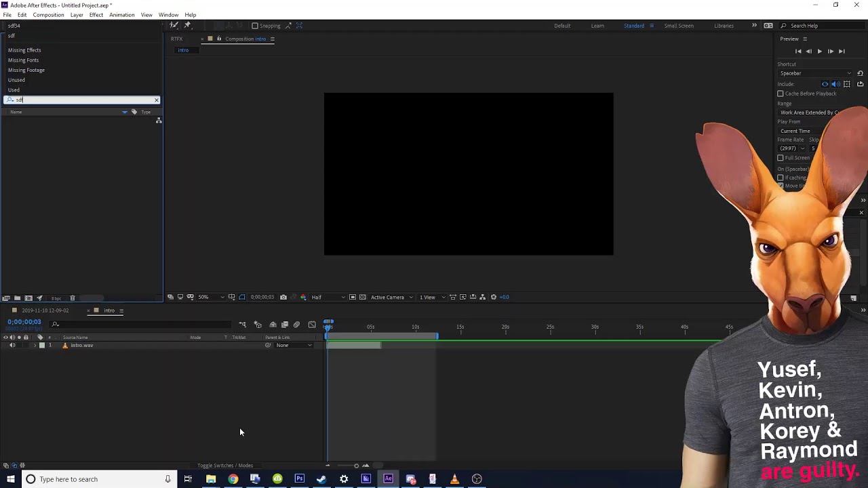Click the always preview this view icon
The image size is (868, 488).
click(x=170, y=297)
